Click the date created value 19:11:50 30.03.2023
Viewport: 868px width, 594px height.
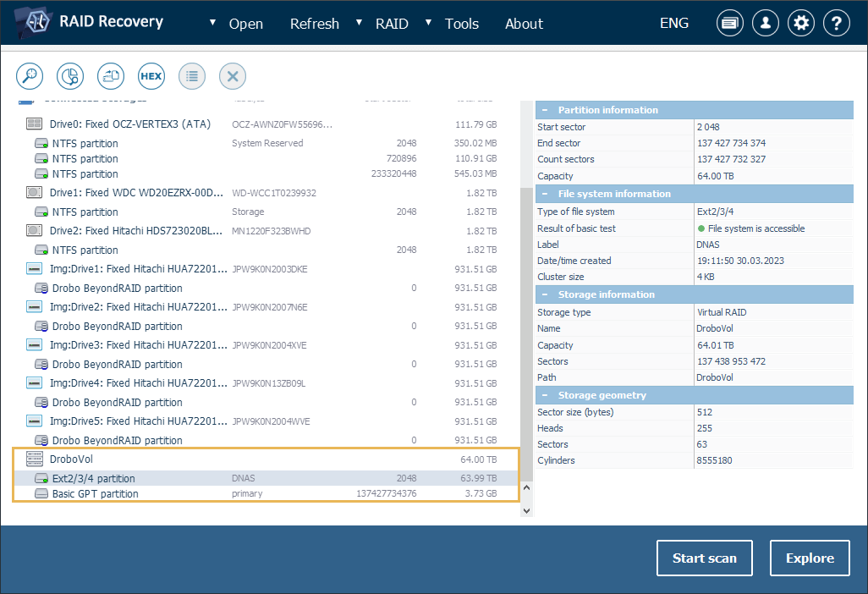pos(741,261)
